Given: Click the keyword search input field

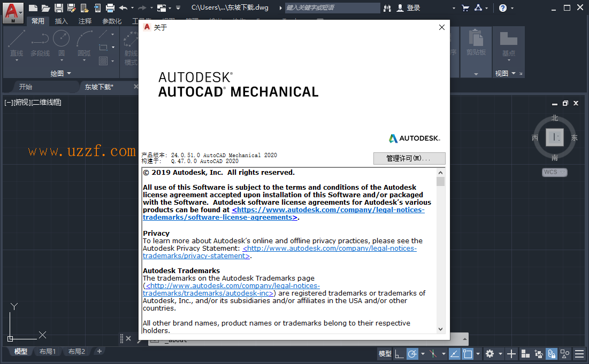Looking at the screenshot, I should pyautogui.click(x=332, y=7).
